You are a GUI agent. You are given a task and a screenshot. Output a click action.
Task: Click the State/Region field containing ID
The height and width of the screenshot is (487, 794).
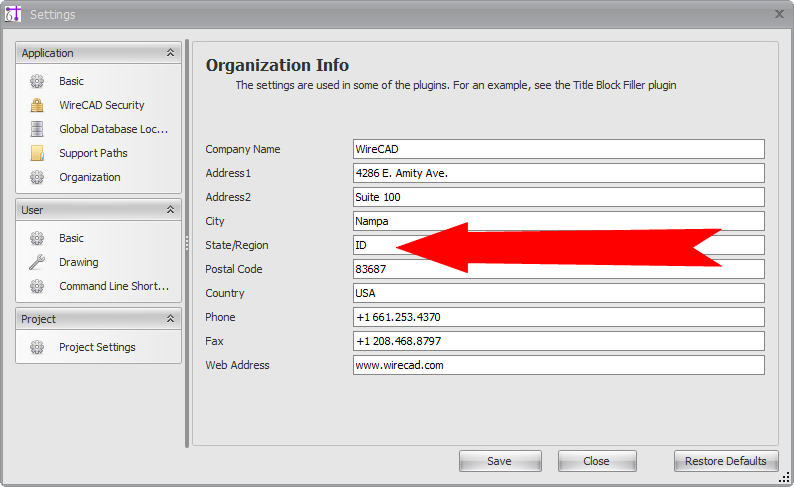(559, 245)
